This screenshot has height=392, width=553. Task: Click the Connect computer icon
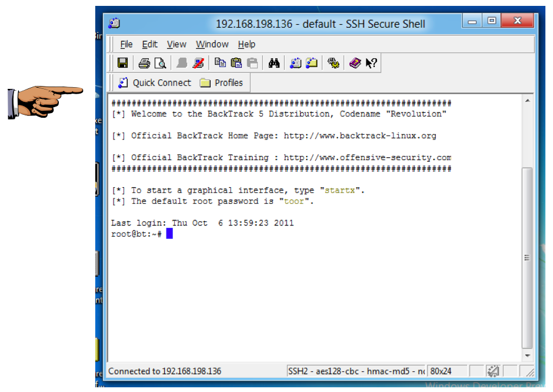[182, 63]
